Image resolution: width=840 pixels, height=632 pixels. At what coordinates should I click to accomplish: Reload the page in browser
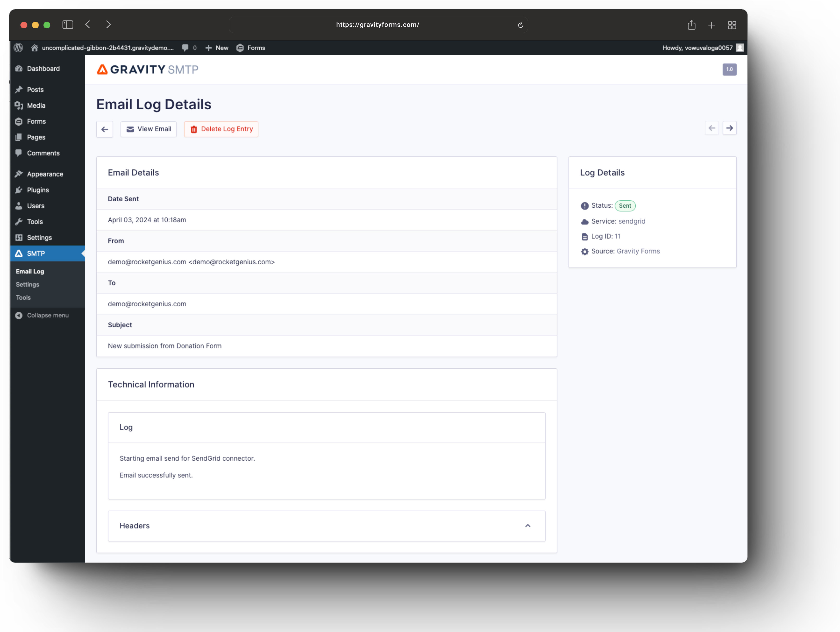coord(520,25)
